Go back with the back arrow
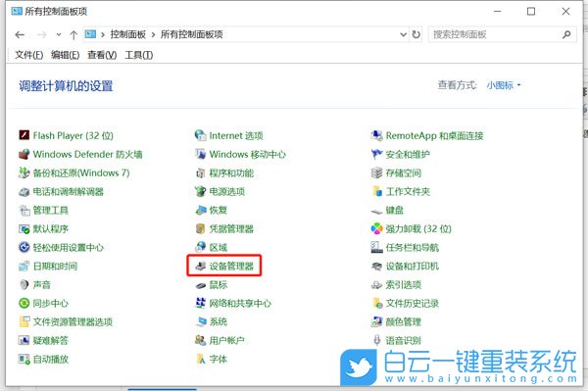 pyautogui.click(x=20, y=35)
